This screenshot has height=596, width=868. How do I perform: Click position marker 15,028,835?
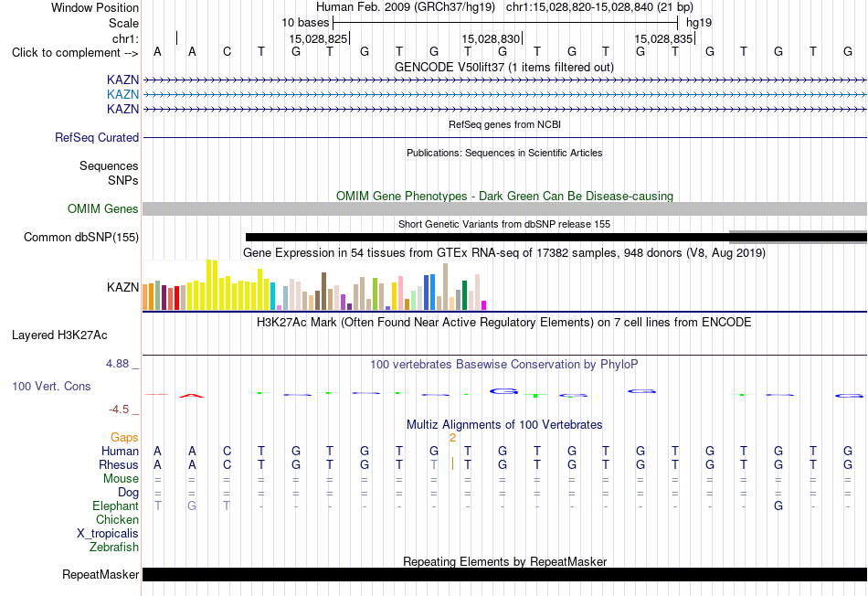[x=663, y=38]
